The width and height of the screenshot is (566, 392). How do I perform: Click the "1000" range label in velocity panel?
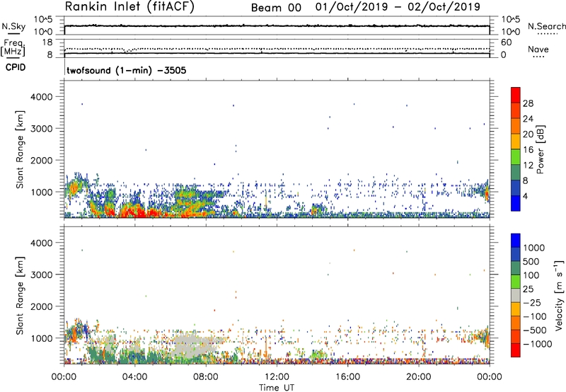42,338
